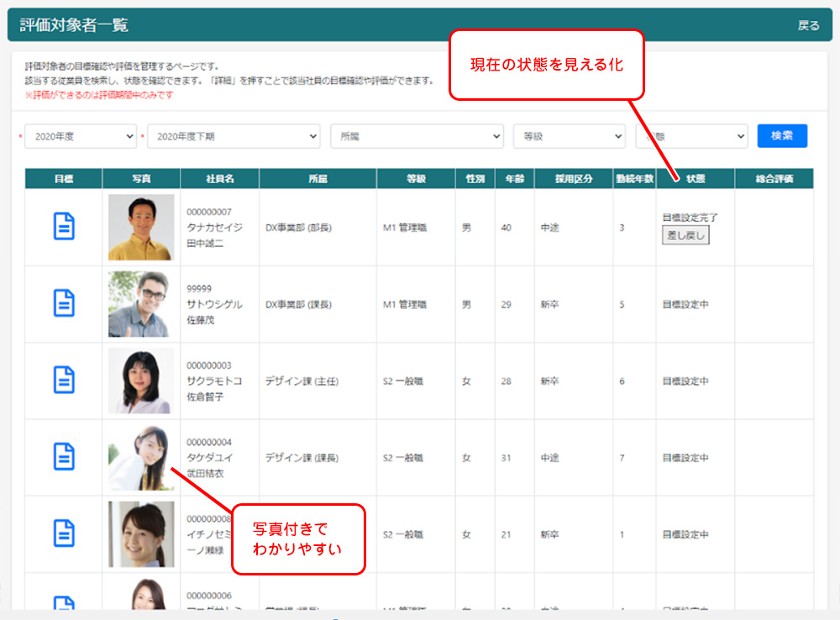Click employee ID 99999
Screen dimensions: 840x620
pos(199,289)
